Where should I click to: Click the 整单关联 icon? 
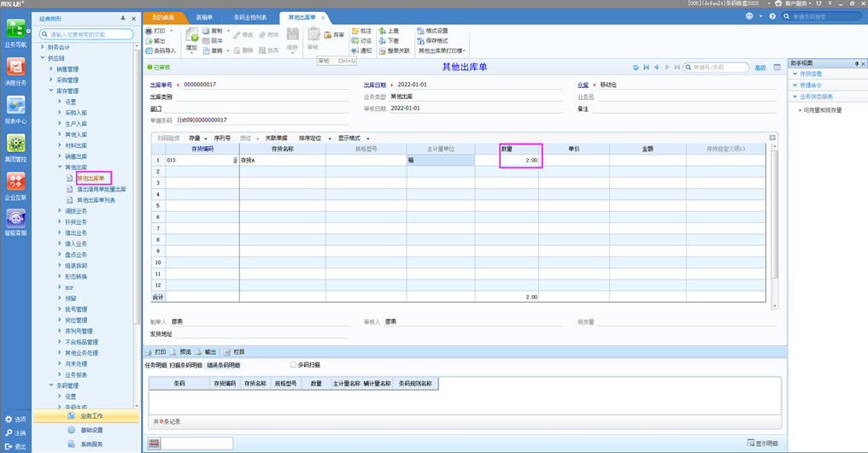(383, 51)
